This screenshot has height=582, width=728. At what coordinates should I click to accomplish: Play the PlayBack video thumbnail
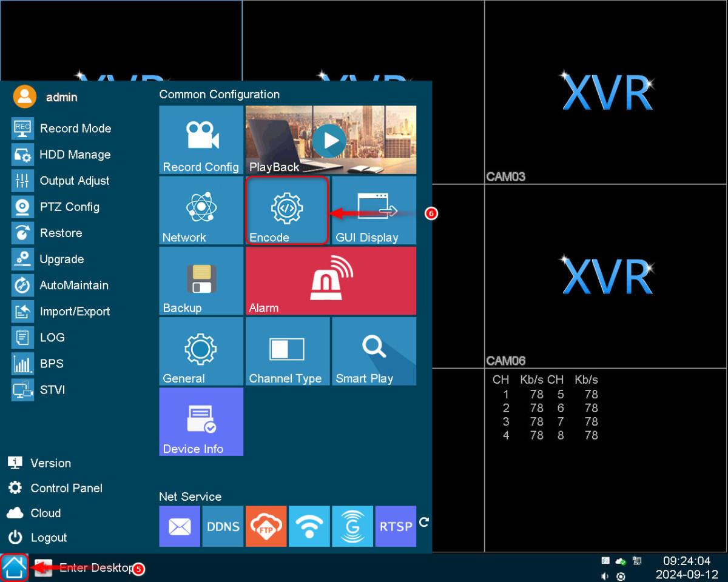click(331, 140)
